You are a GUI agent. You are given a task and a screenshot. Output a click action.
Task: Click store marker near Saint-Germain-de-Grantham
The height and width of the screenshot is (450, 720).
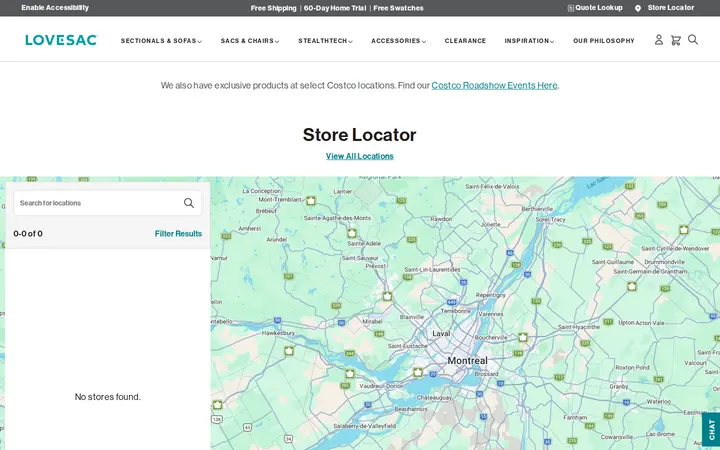coord(632,287)
